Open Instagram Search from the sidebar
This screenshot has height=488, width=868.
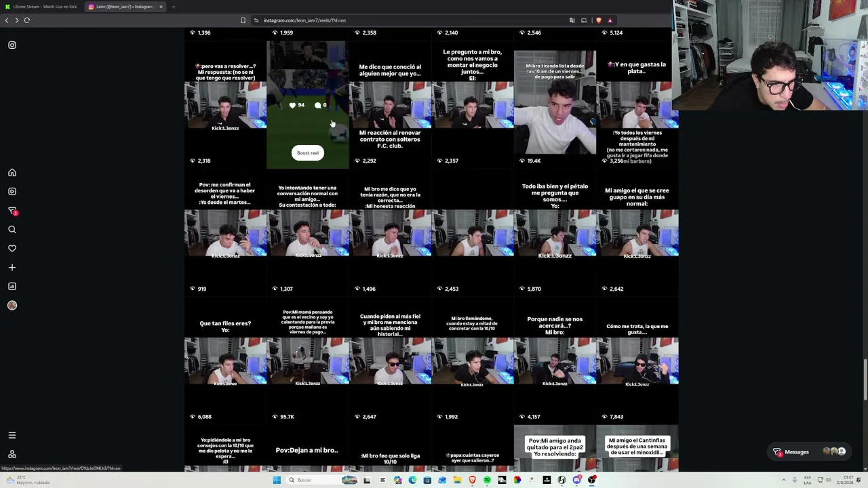coord(12,230)
